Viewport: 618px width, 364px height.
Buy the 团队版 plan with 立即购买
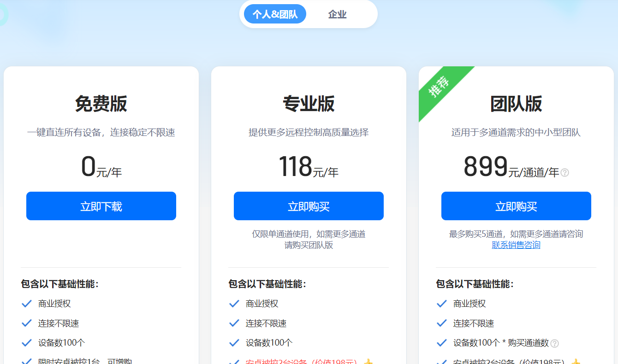click(516, 206)
